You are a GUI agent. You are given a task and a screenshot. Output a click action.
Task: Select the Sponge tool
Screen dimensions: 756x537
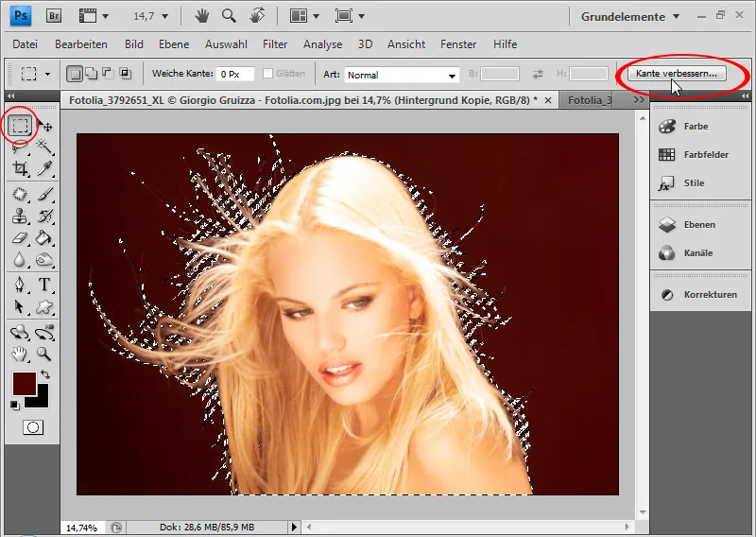pos(44,260)
